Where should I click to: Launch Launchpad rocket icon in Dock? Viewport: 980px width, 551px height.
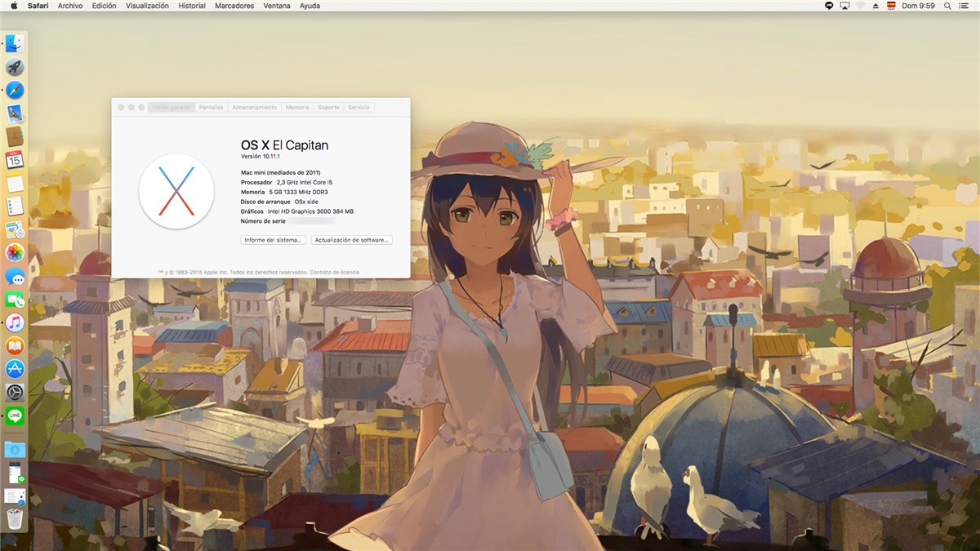coord(15,67)
